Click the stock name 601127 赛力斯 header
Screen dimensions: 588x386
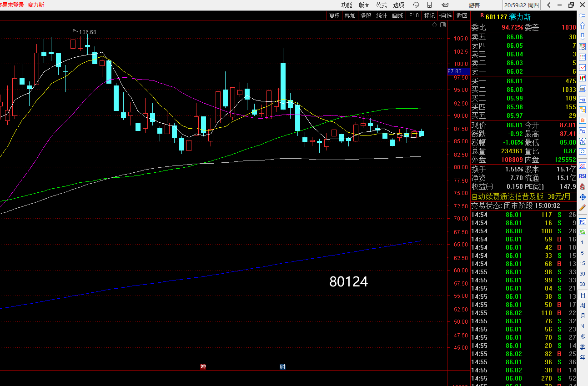(508, 17)
